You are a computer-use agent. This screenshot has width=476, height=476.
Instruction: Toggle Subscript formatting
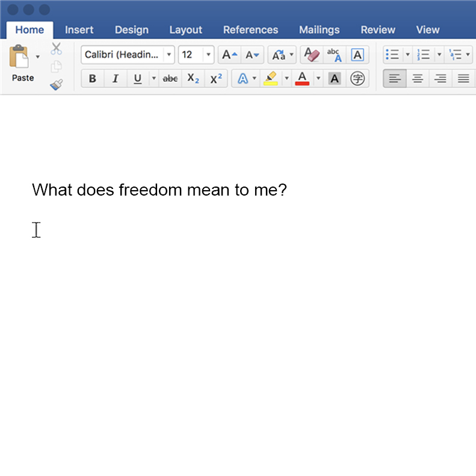(193, 79)
